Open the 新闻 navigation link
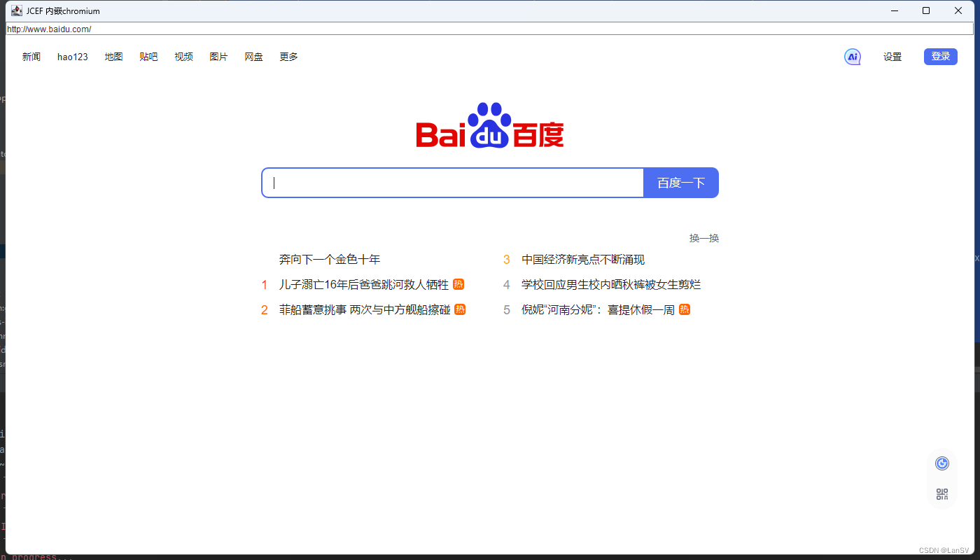This screenshot has height=560, width=980. (31, 57)
